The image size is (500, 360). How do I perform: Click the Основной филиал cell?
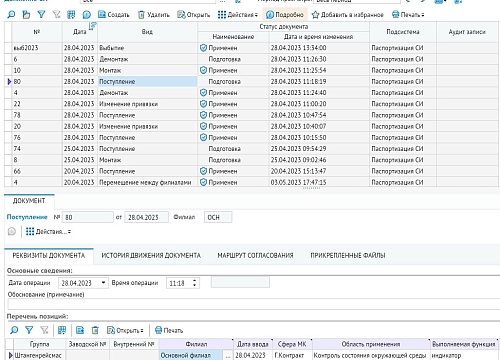[x=191, y=356]
